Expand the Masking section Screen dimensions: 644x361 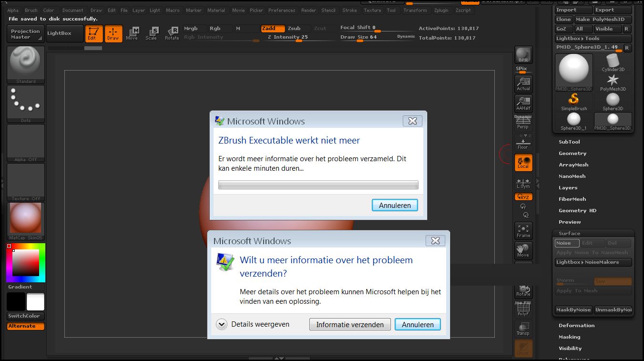pos(570,337)
